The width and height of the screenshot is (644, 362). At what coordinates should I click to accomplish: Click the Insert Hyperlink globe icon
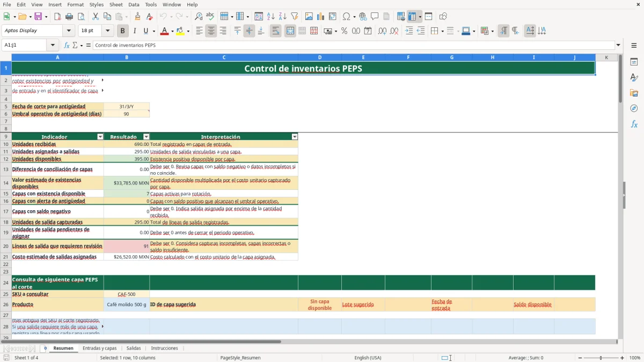[363, 17]
